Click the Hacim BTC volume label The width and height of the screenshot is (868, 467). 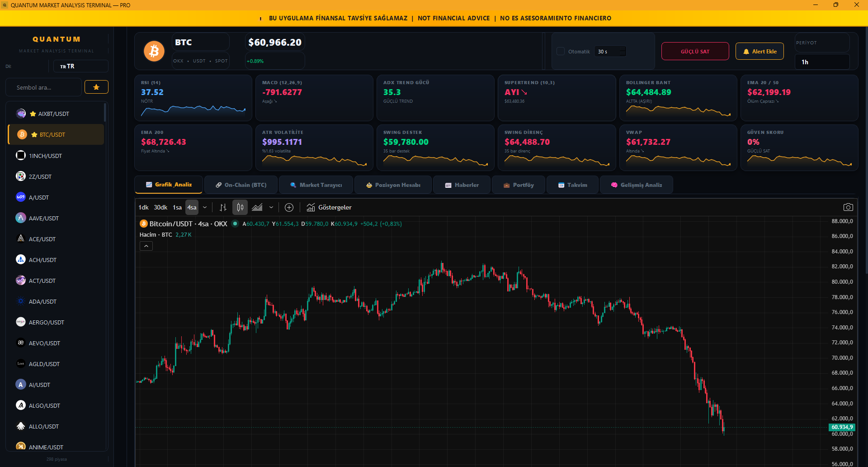click(156, 234)
